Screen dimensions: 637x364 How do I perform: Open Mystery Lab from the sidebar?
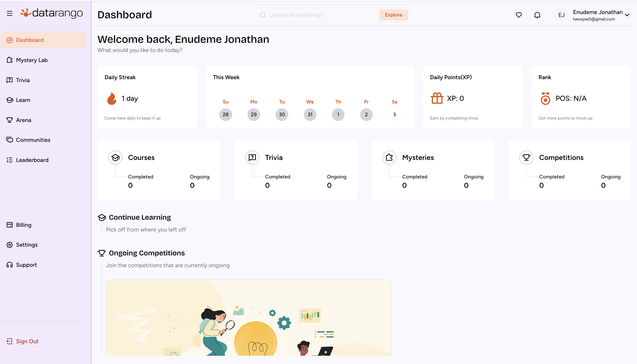[x=31, y=60]
